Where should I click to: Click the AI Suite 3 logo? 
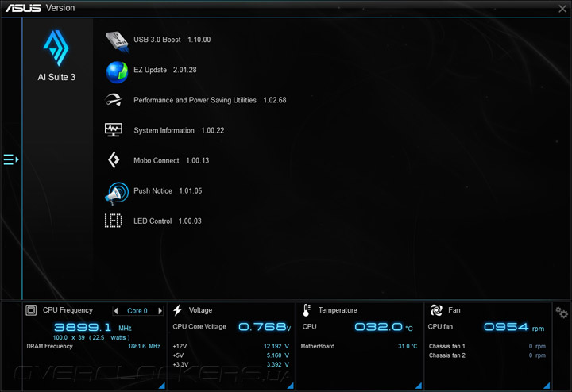coord(56,48)
